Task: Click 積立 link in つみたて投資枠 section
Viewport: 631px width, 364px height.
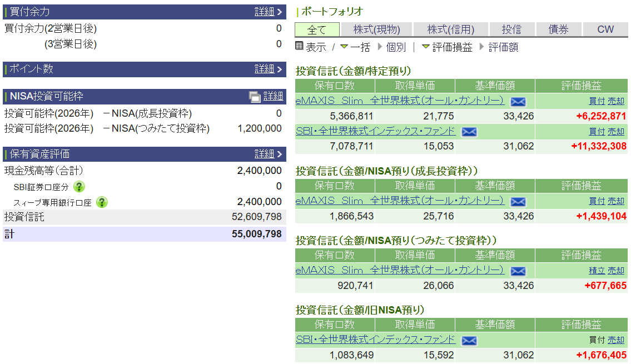Action: coord(597,271)
